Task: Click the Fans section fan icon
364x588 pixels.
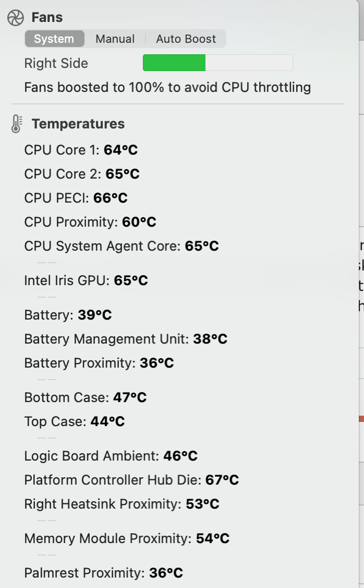Action: tap(15, 18)
